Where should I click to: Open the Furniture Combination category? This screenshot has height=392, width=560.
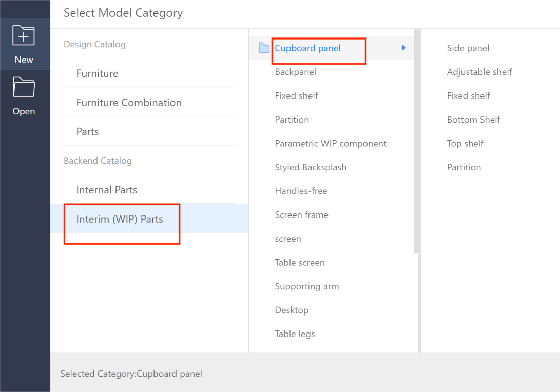[129, 103]
